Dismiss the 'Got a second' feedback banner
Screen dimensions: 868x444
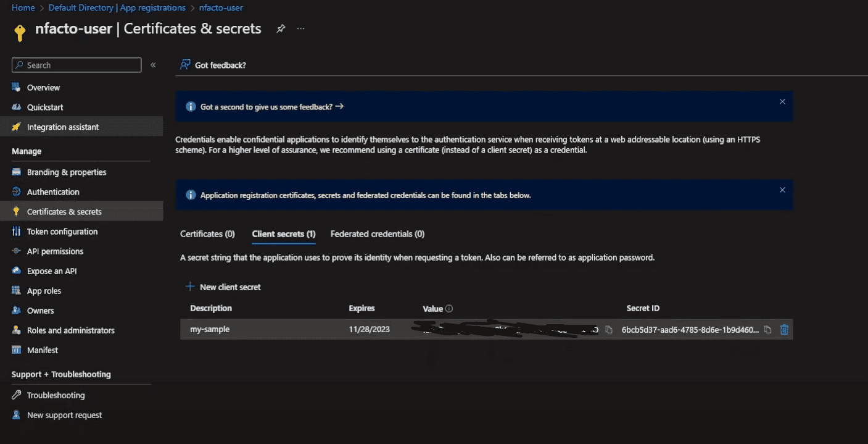click(x=782, y=101)
